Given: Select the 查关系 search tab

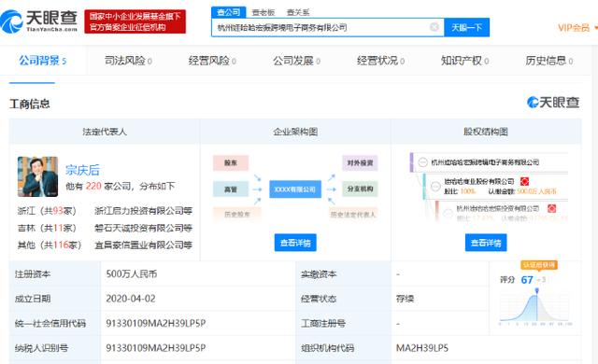Looking at the screenshot, I should (x=297, y=12).
